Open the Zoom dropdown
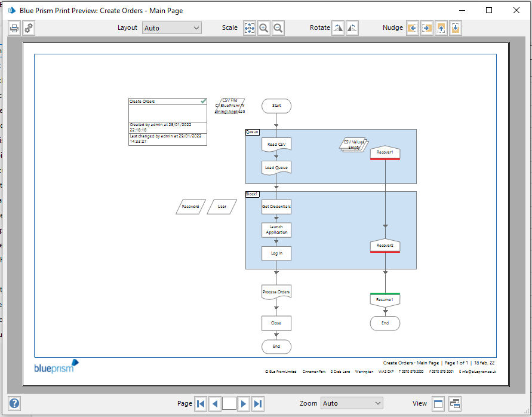Image resolution: width=532 pixels, height=417 pixels. coord(352,404)
